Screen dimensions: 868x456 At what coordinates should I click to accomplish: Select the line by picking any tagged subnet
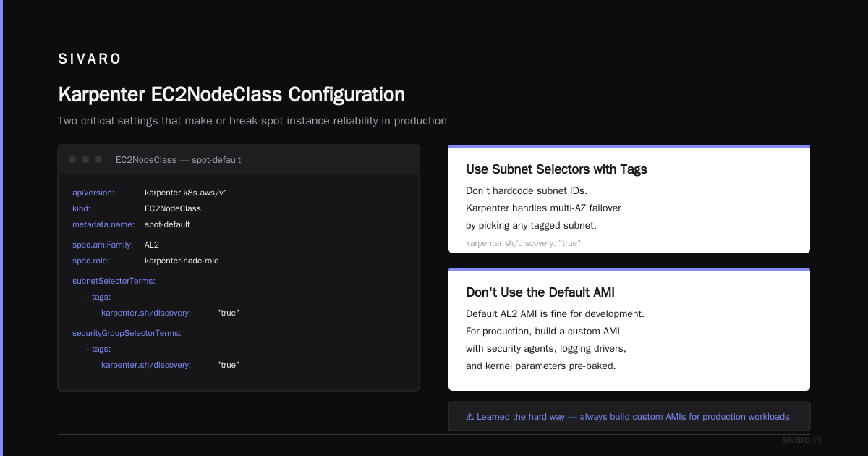[531, 226]
